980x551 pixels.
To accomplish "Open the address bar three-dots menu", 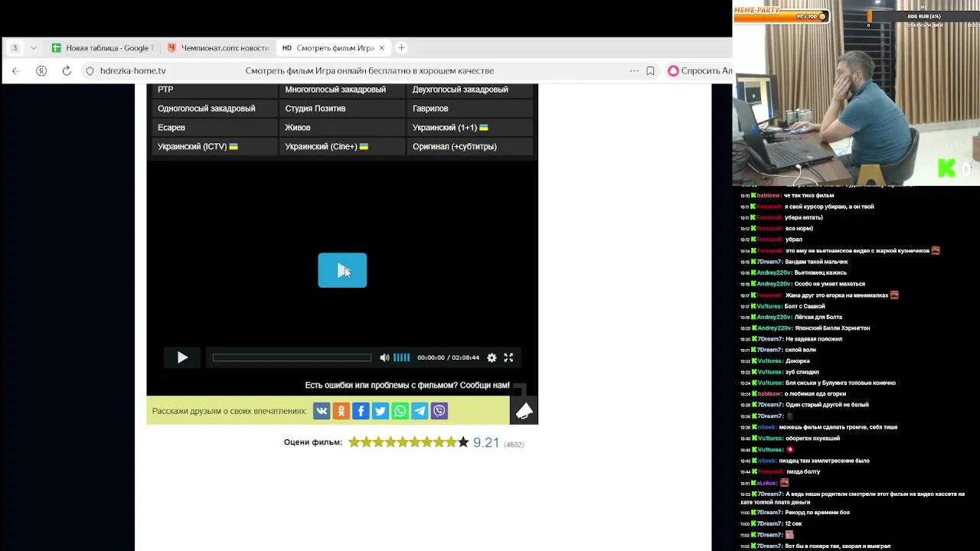I will point(634,70).
